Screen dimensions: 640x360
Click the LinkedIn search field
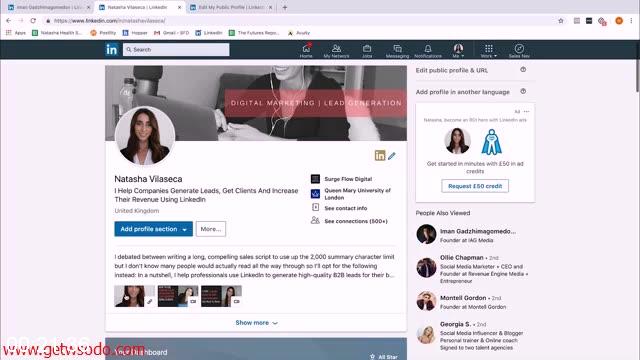176,49
